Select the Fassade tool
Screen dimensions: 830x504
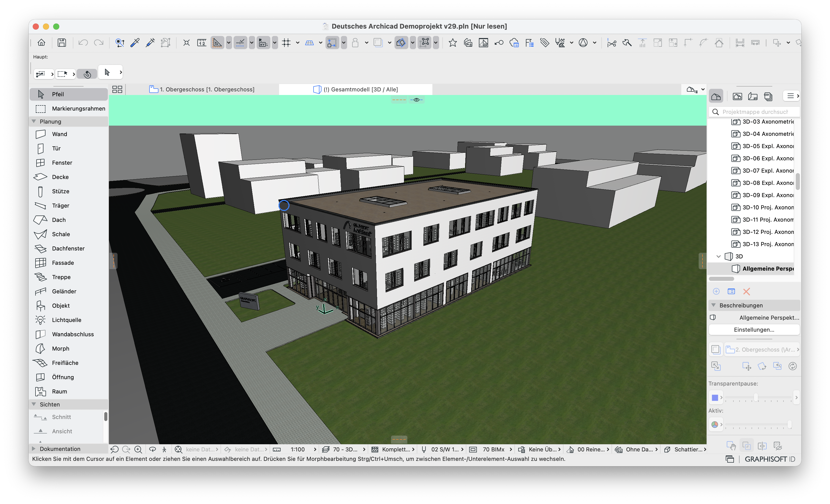69,263
